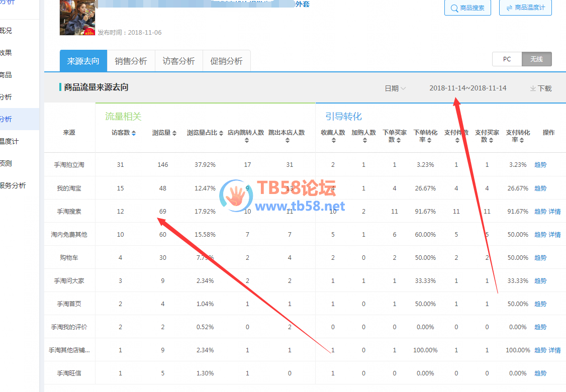Sort by 支付转化率 column arrows
The width and height of the screenshot is (566, 392).
point(522,140)
